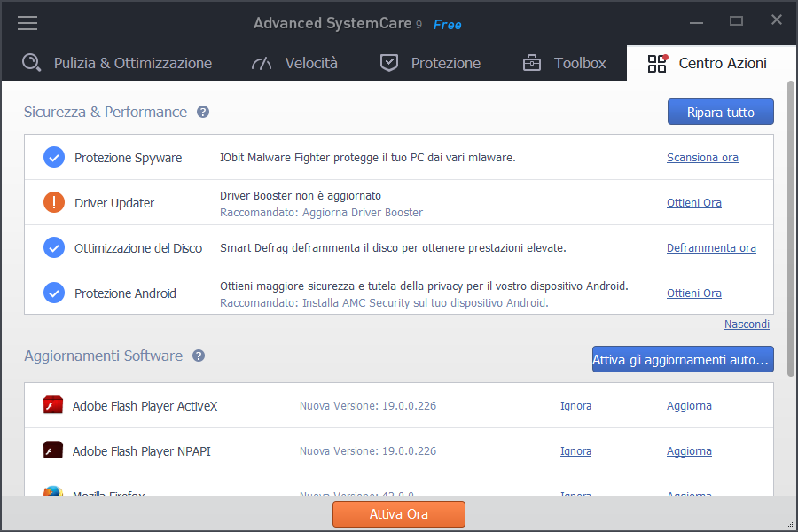This screenshot has height=532, width=798.
Task: Click Raccomandato: Aggiorna Driver Booster text
Action: [x=321, y=212]
